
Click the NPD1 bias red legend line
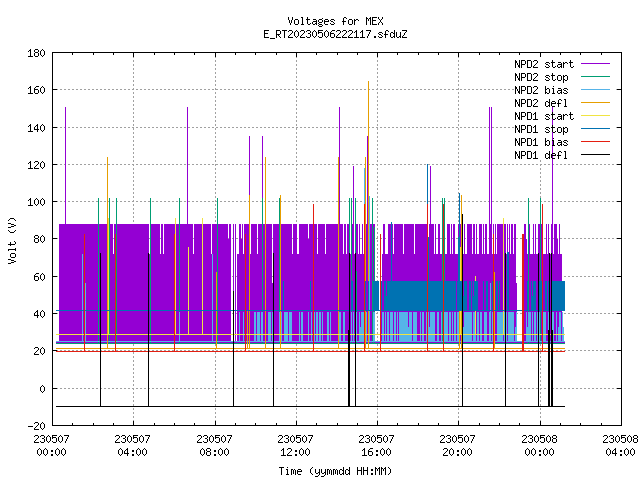pyautogui.click(x=595, y=142)
